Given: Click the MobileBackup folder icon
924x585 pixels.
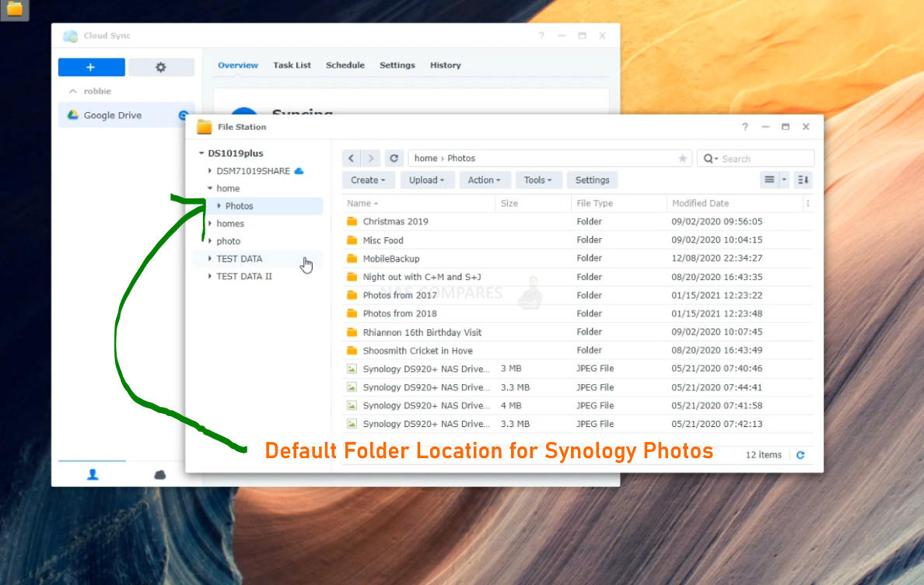Looking at the screenshot, I should pos(352,258).
